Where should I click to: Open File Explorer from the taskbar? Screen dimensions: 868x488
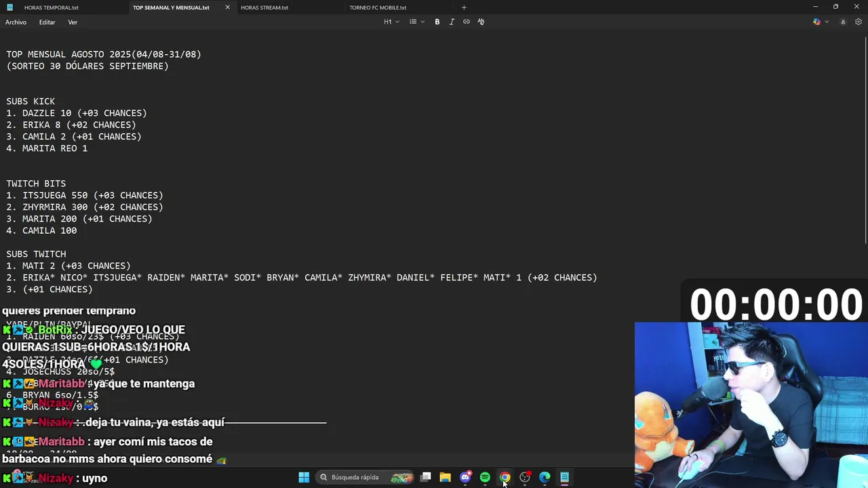tap(445, 477)
